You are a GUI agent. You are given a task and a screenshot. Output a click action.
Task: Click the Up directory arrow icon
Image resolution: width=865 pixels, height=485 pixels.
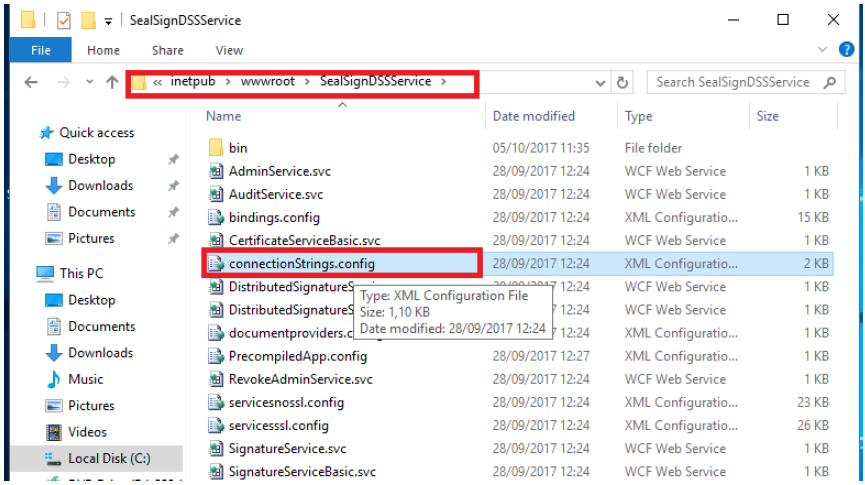[112, 83]
